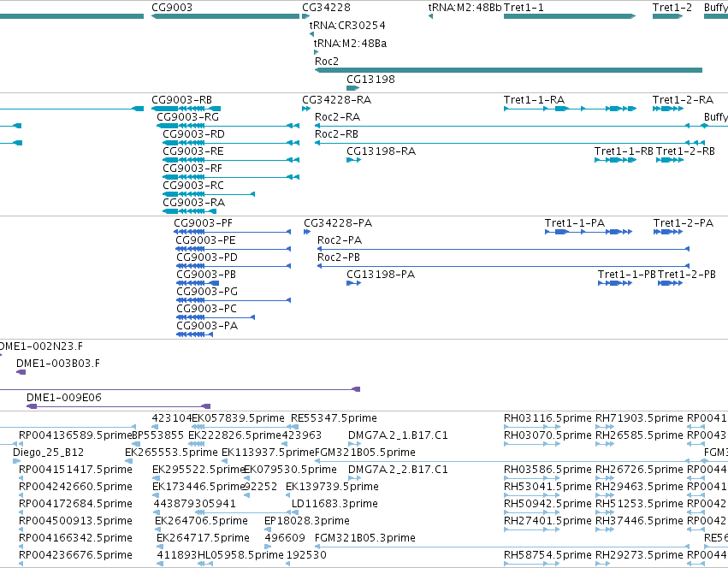728x568 pixels.
Task: Click EST 'RH71903.5prime'
Action: (639, 418)
